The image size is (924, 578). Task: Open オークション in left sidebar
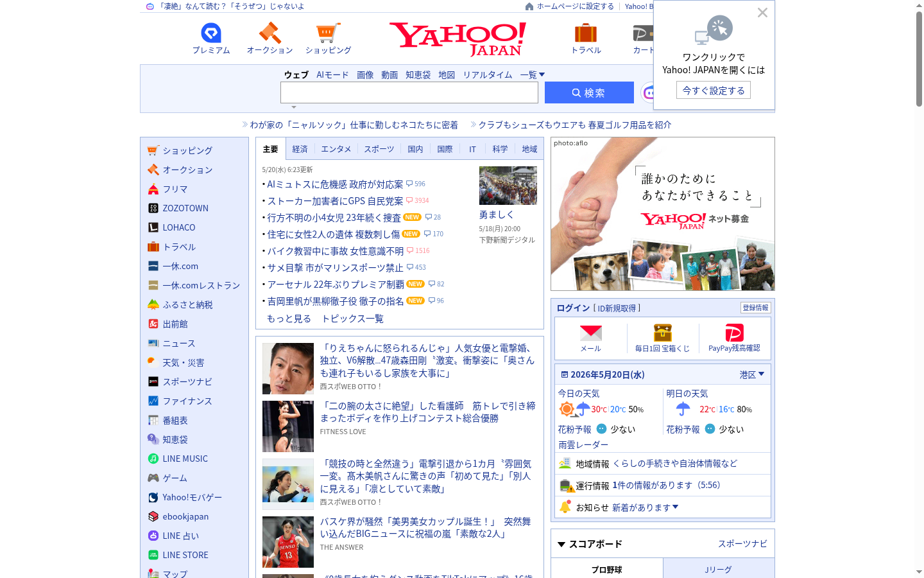click(x=187, y=170)
